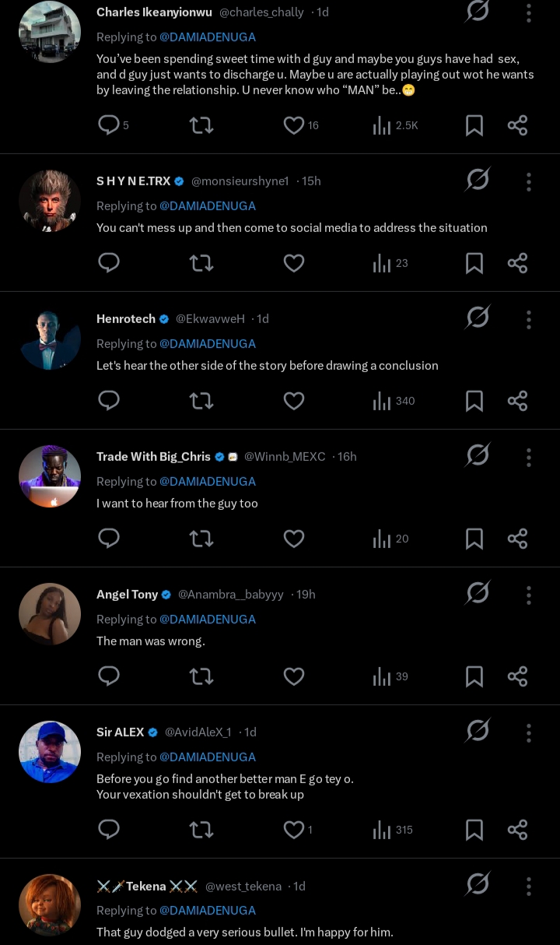Share Sir ALEX's reply

tap(518, 830)
